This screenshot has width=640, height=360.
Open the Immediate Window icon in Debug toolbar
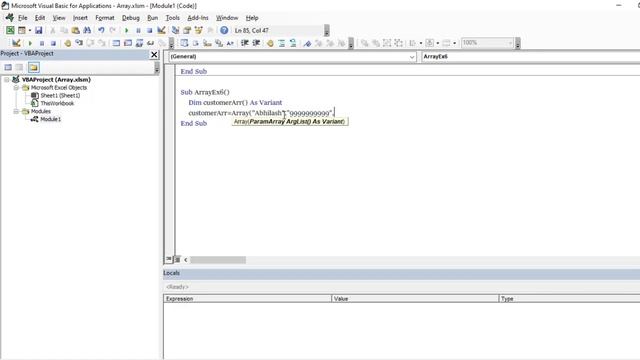point(128,43)
